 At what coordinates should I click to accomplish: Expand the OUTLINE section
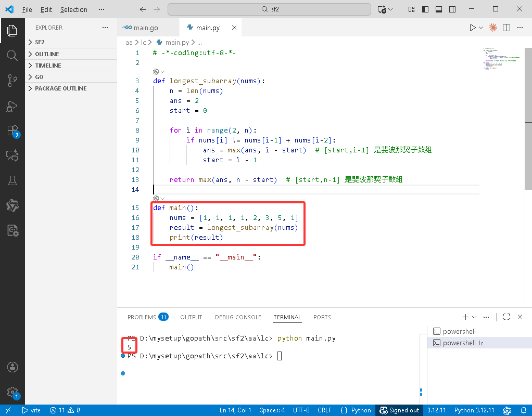point(71,54)
